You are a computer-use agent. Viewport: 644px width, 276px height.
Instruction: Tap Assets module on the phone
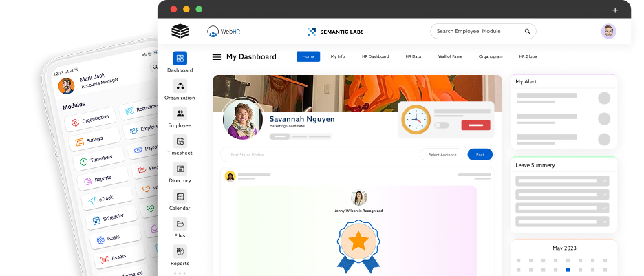(118, 258)
